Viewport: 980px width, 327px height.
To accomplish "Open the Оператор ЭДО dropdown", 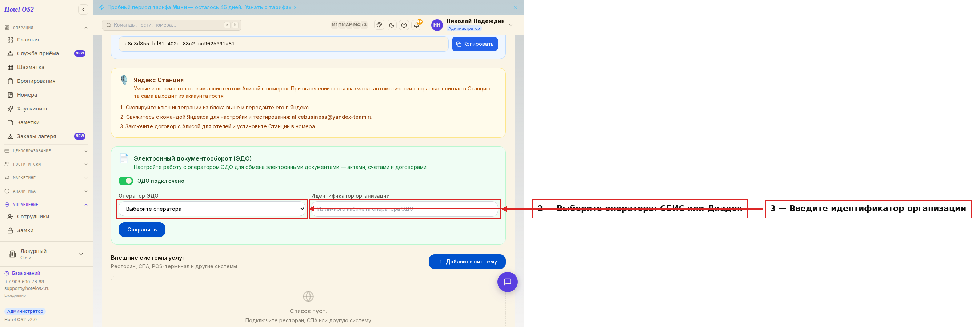I will click(212, 209).
